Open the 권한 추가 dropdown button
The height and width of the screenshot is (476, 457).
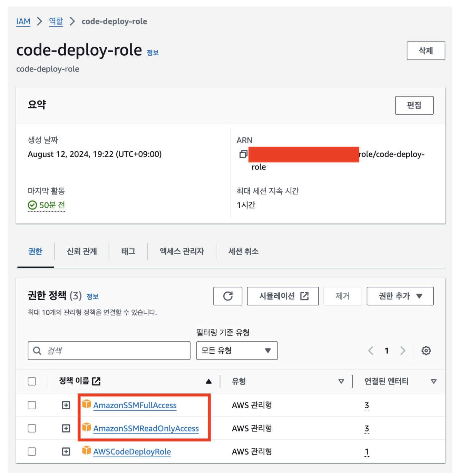400,296
